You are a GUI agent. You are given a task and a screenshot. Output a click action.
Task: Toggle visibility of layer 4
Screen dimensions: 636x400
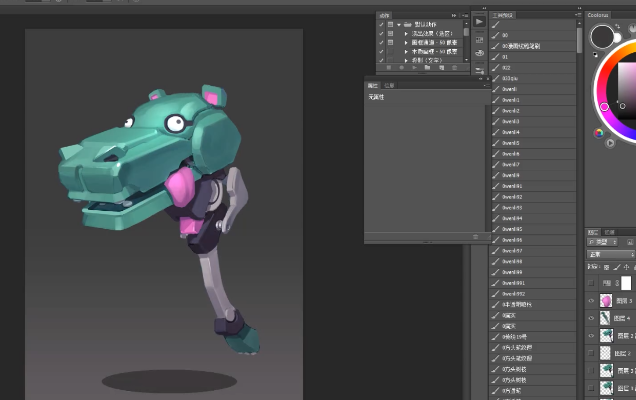(591, 318)
